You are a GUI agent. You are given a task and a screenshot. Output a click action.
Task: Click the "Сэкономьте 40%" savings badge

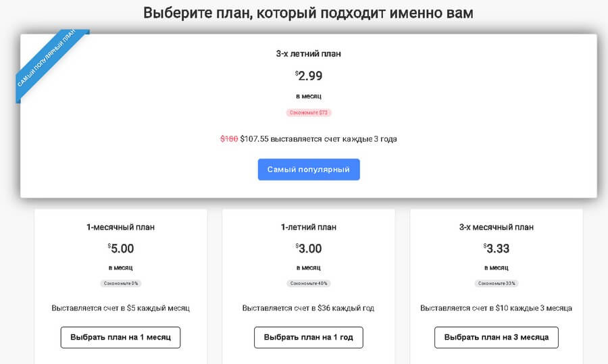point(308,284)
